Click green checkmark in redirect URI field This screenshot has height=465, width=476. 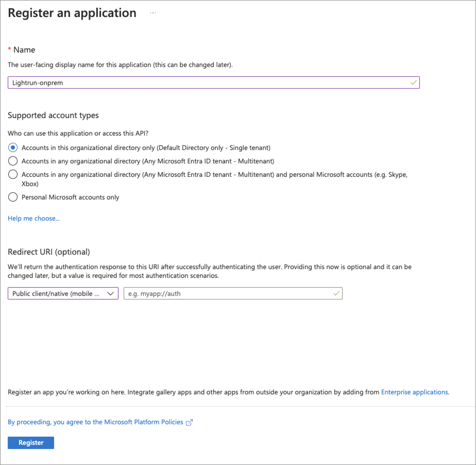(336, 293)
